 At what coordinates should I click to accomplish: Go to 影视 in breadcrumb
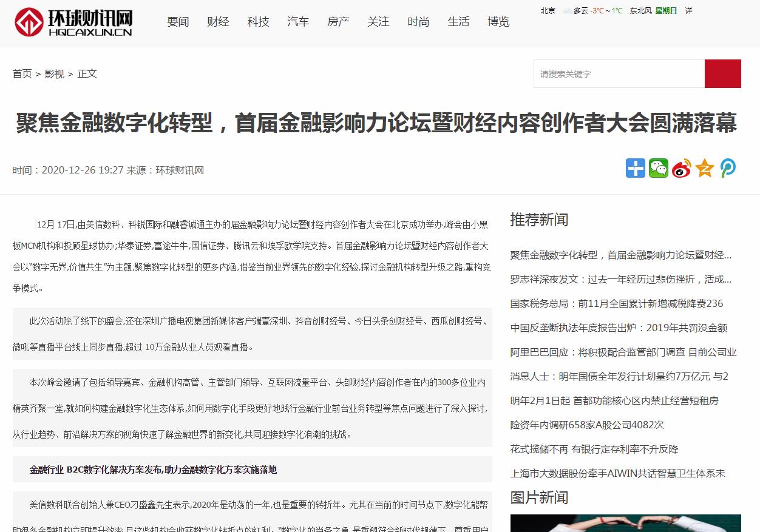click(x=55, y=73)
